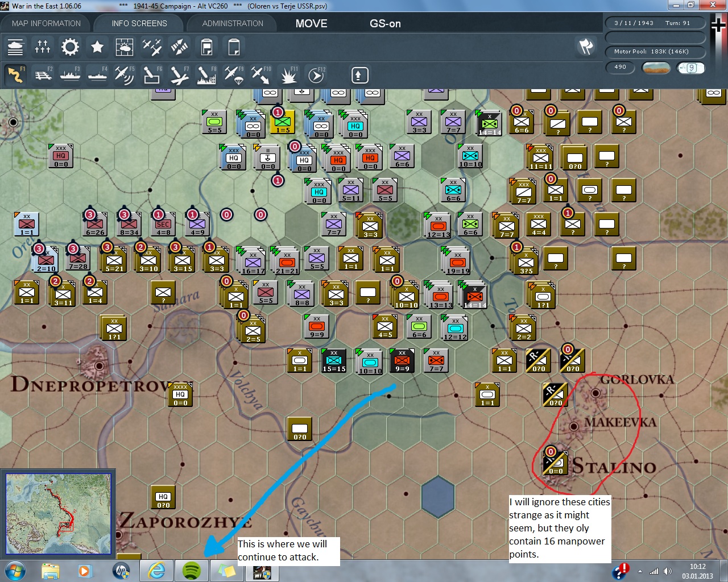This screenshot has width=728, height=582.
Task: Click the document icon with filled flag
Action: 206,47
